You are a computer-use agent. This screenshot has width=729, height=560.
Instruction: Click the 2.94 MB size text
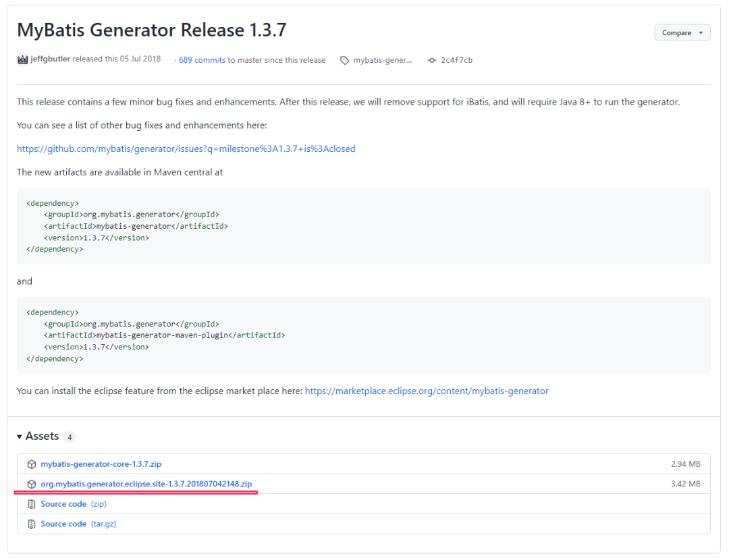pos(685,464)
